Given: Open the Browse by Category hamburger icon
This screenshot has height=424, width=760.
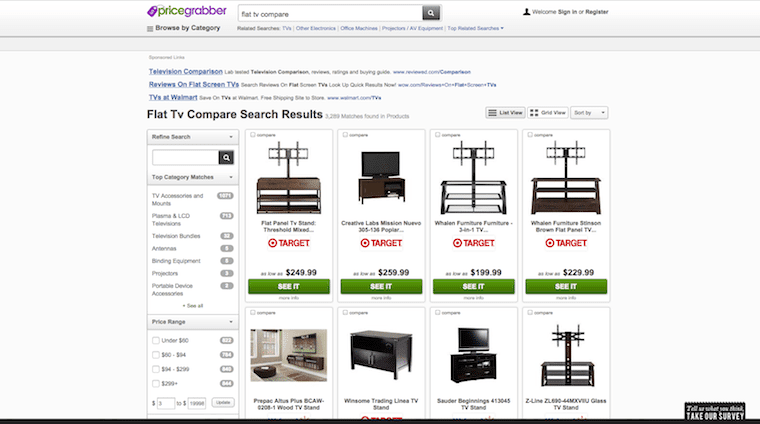Looking at the screenshot, I should click(150, 29).
